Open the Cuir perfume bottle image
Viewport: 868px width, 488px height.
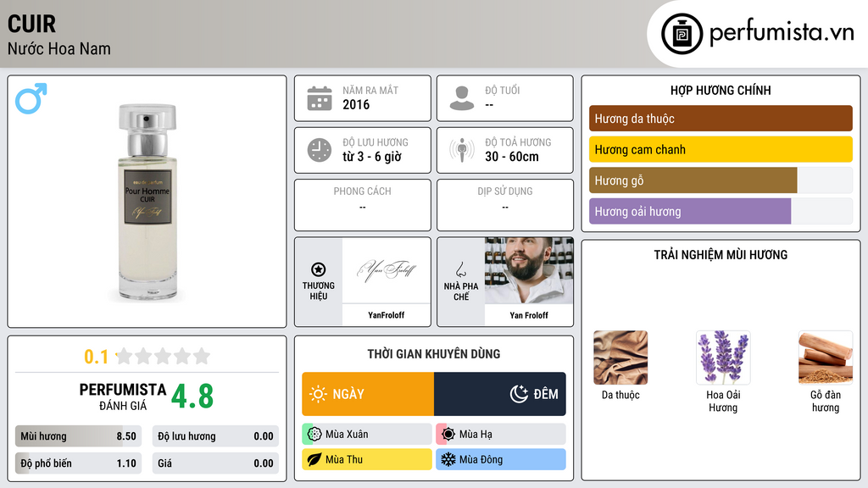[x=147, y=202]
